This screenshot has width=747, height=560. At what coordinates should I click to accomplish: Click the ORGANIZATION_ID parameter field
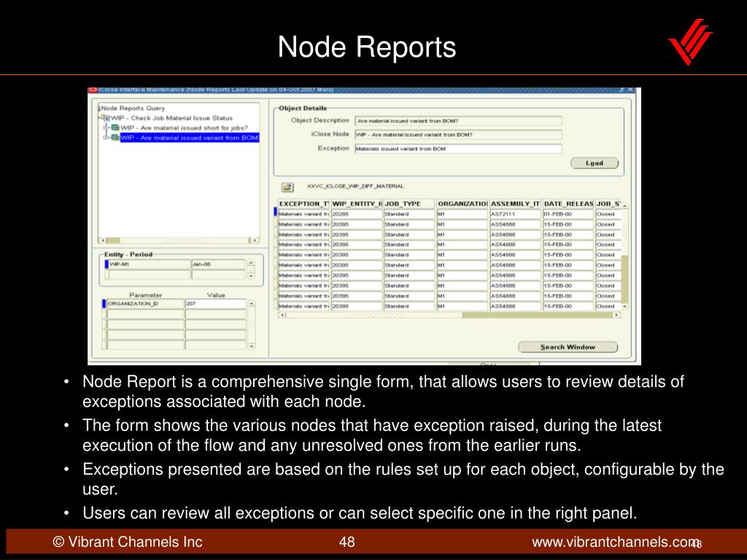coord(145,304)
